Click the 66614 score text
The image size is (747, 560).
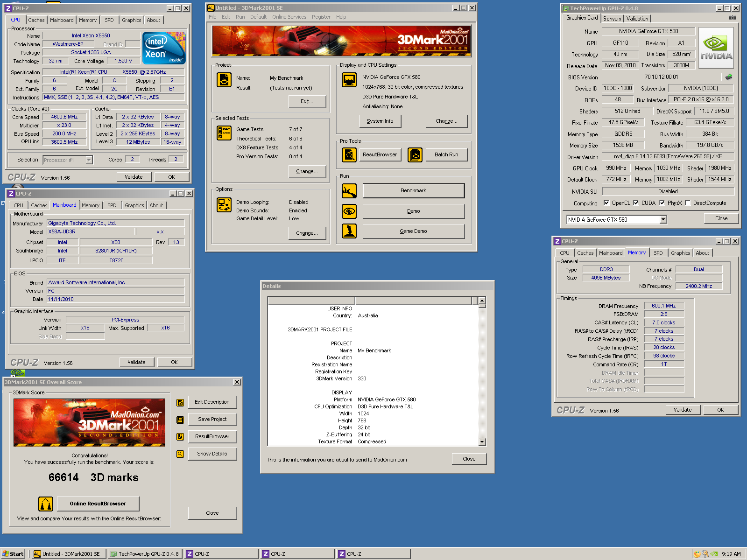tap(63, 477)
